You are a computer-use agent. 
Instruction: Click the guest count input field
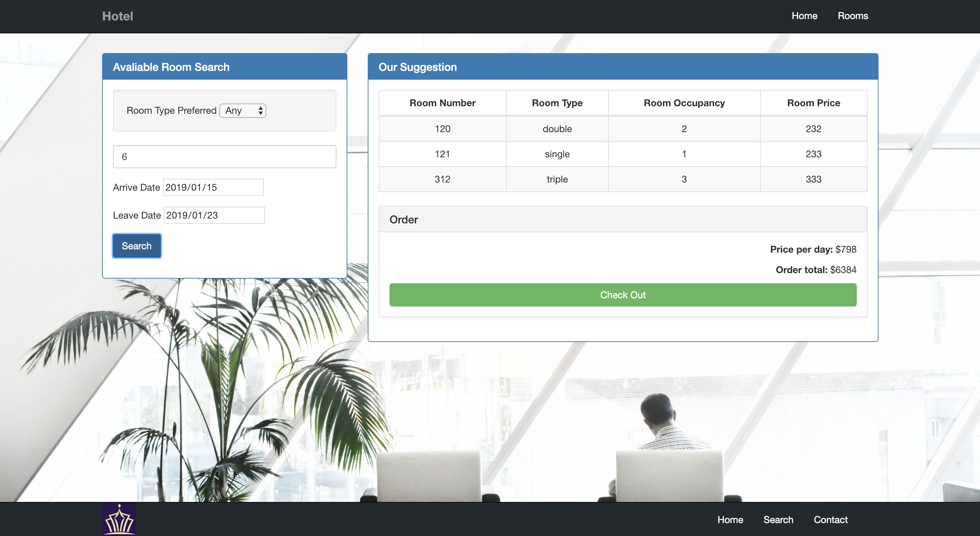[224, 156]
